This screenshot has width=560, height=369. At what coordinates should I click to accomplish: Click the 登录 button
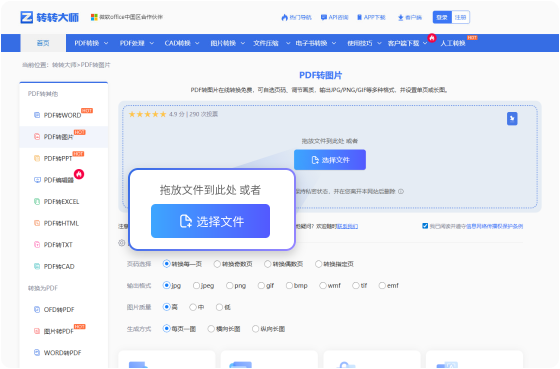442,17
